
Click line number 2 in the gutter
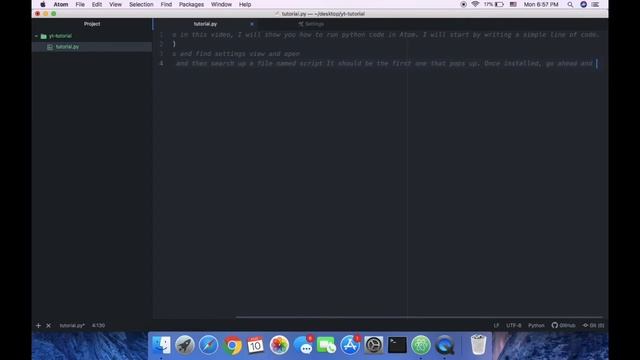coord(162,44)
